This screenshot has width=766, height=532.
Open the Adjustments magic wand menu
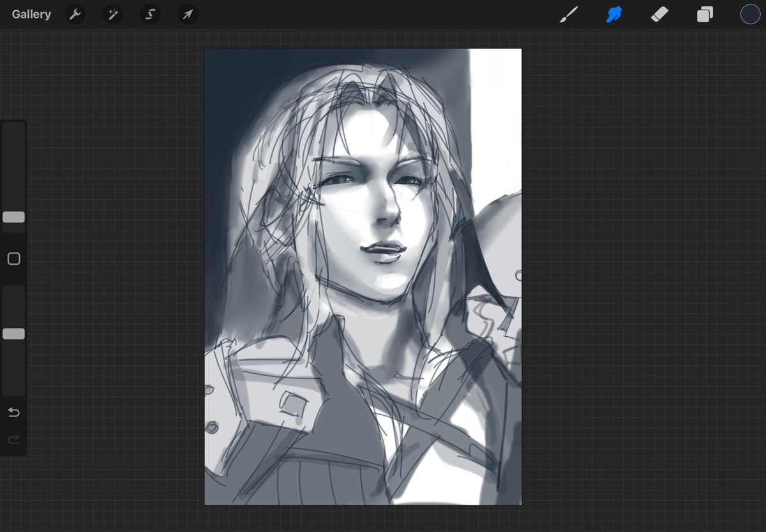113,14
